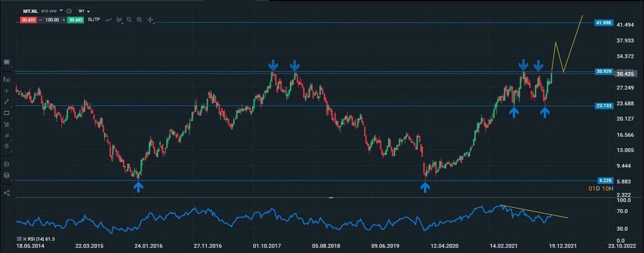This screenshot has height=253, width=644.
Task: Select the crosshair plus tool in sidebar
Action: pyautogui.click(x=7, y=91)
